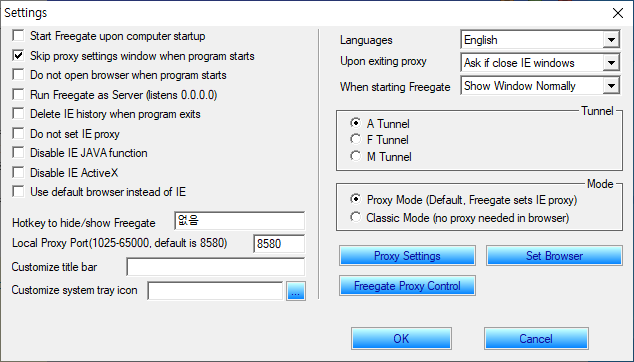Confirm settings with OK
The width and height of the screenshot is (634, 362).
tap(401, 339)
